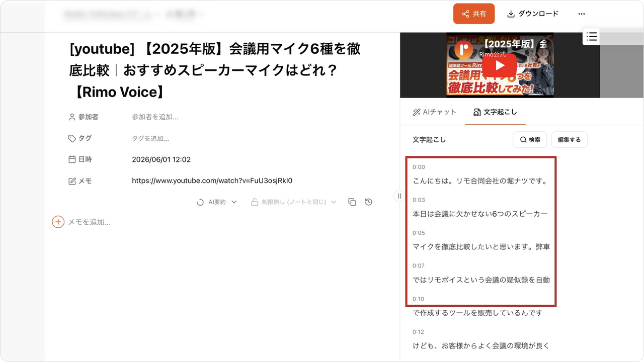Expand the AI要約 dropdown
Screen dimensions: 644x362
coord(217,202)
